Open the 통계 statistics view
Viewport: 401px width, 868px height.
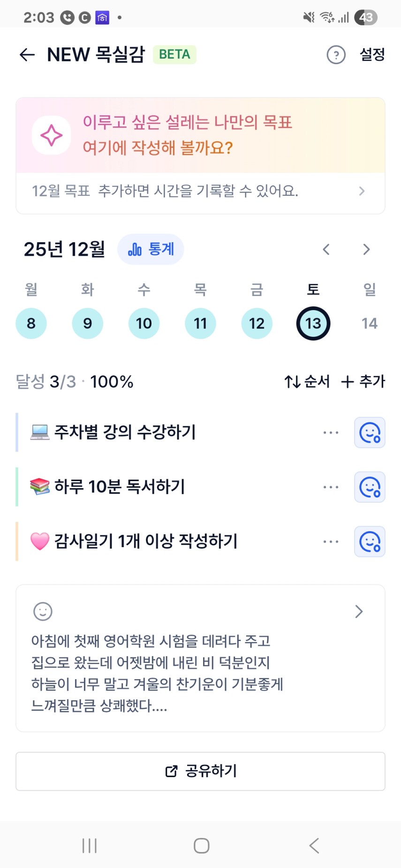(151, 249)
